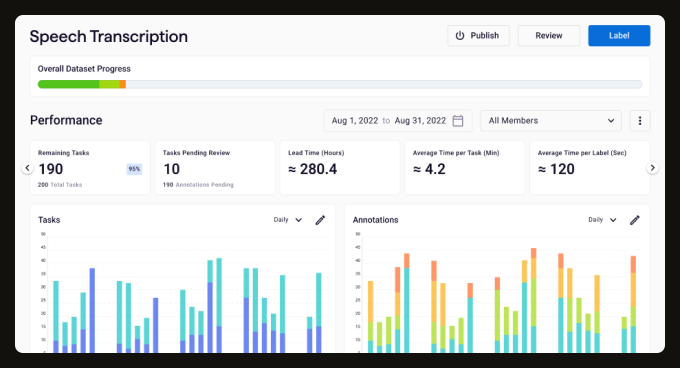Click the '190 Annotations Pending' text
Viewport: 680px width, 369px height.
(x=198, y=185)
